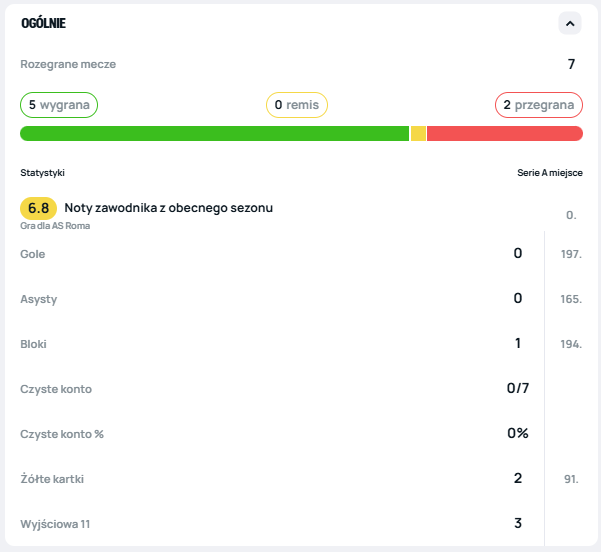This screenshot has width=601, height=552.
Task: Select the '0 remis' draws pill
Action: pyautogui.click(x=297, y=105)
